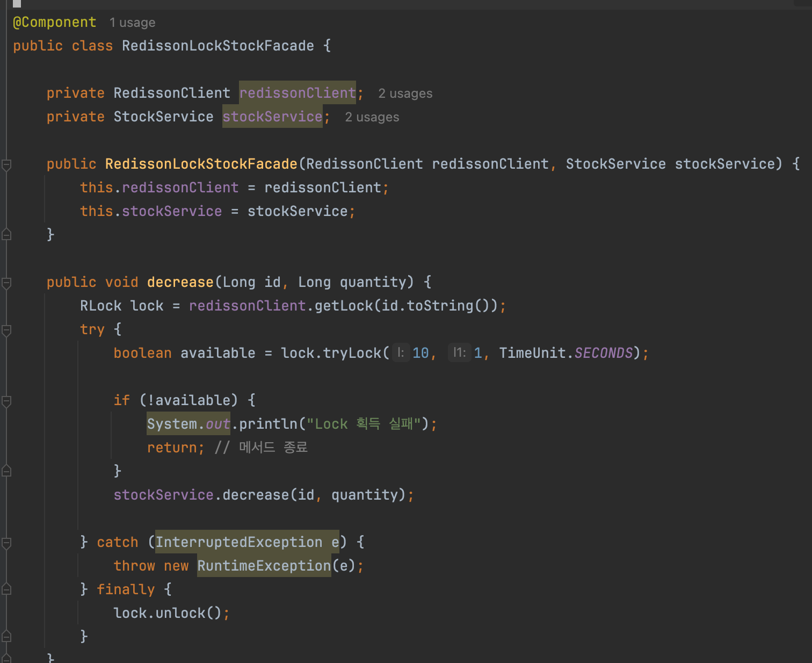812x663 pixels.
Task: Click the "Lock 획득 실패" string literal
Action: pyautogui.click(x=364, y=424)
